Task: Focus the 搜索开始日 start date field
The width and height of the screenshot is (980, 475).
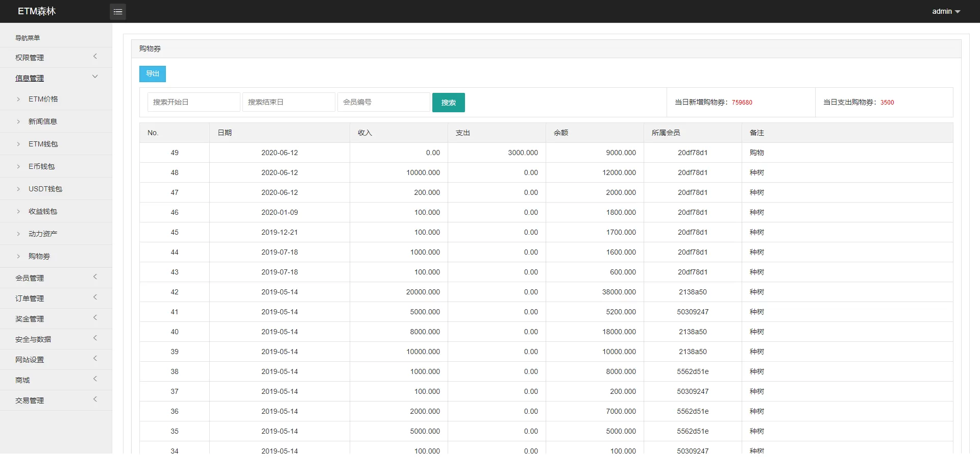Action: 193,102
